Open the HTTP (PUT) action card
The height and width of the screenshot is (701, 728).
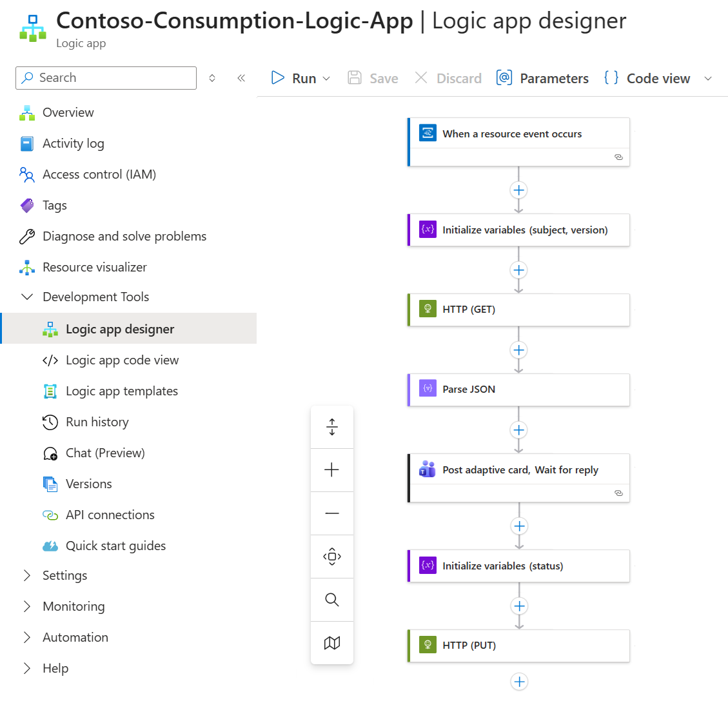coord(518,646)
